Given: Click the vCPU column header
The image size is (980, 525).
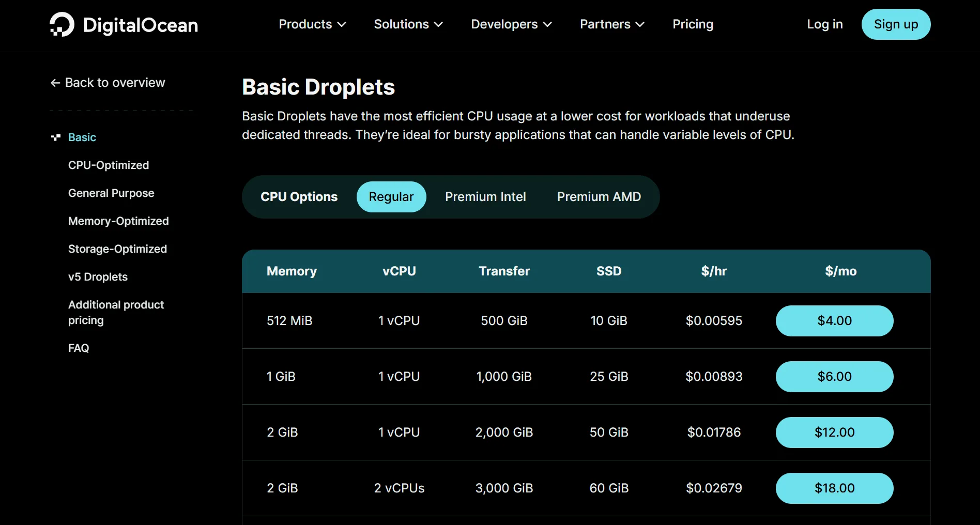Looking at the screenshot, I should click(x=399, y=271).
